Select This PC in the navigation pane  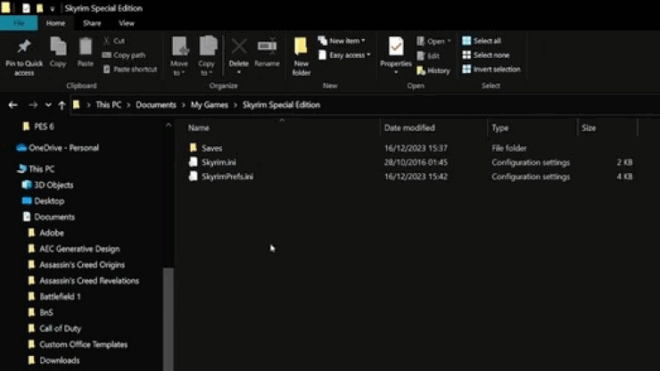pos(41,169)
